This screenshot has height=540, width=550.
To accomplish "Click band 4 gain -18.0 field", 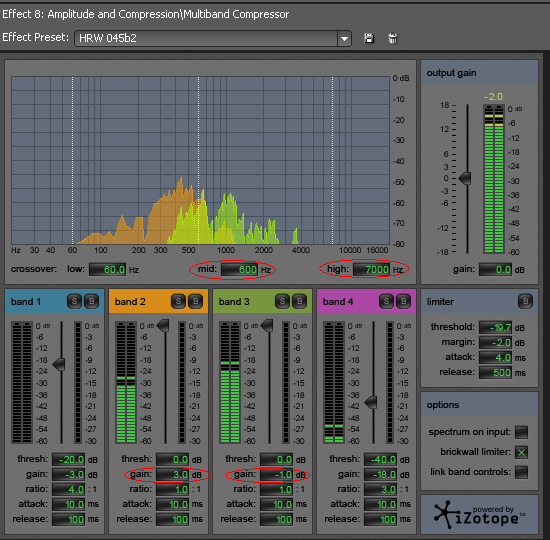I will click(381, 474).
